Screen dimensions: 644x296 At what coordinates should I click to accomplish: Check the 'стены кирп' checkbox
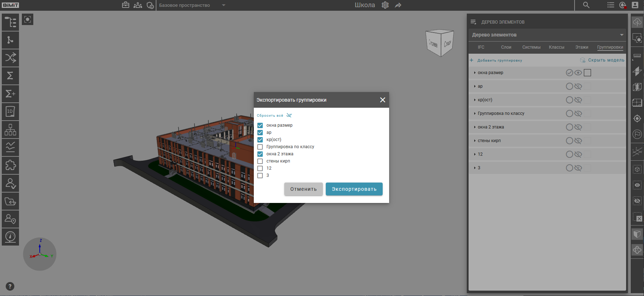pyautogui.click(x=260, y=161)
